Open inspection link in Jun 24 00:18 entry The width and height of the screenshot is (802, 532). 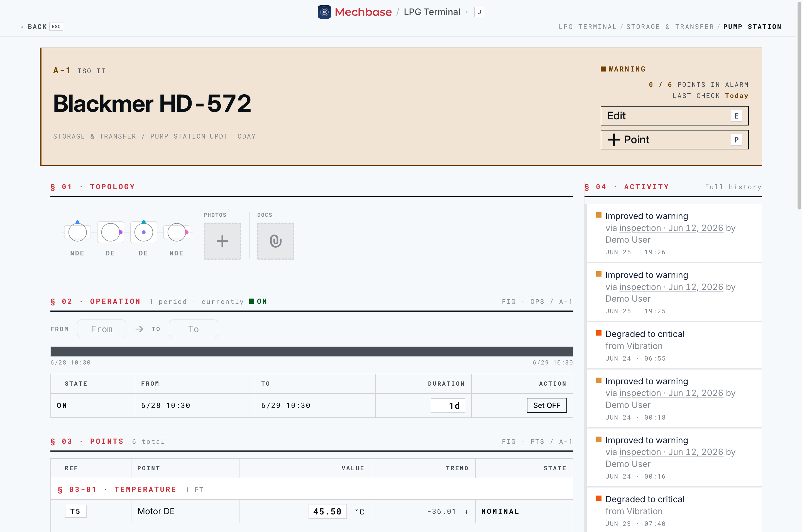pyautogui.click(x=671, y=393)
